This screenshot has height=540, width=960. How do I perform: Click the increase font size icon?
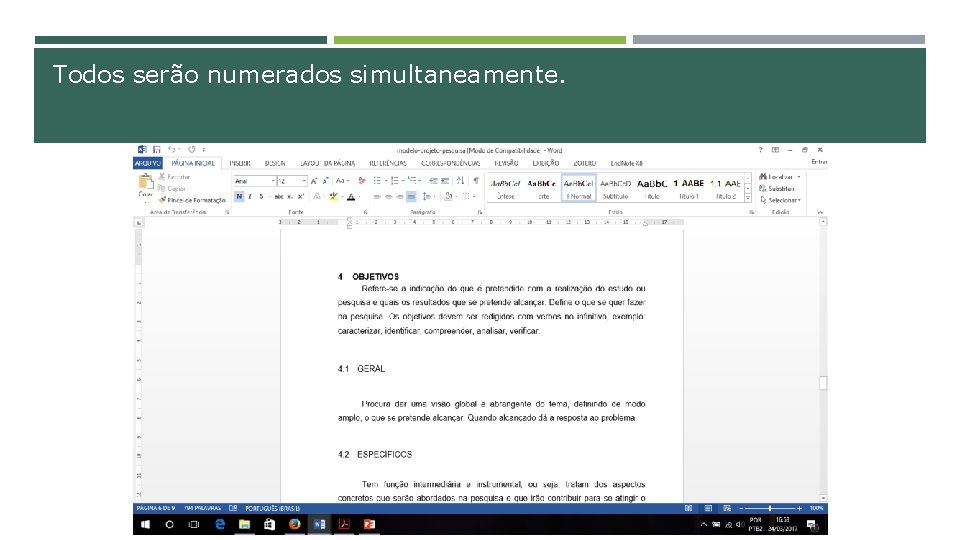(x=314, y=181)
